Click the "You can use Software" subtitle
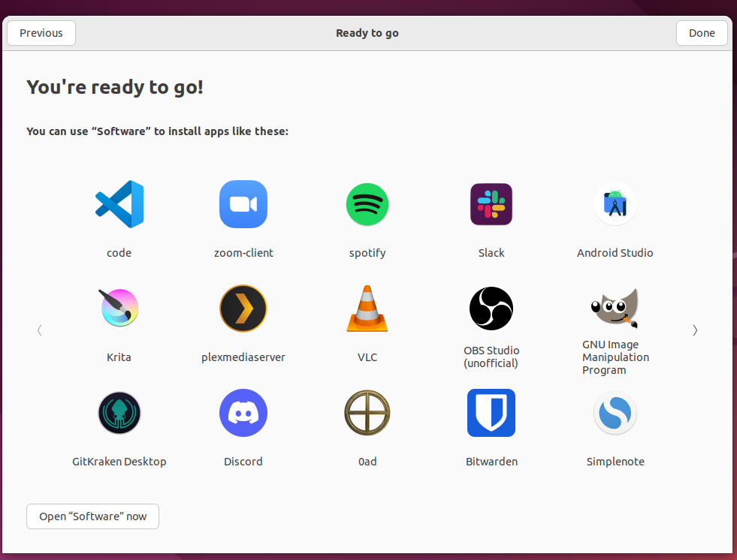 click(x=158, y=131)
